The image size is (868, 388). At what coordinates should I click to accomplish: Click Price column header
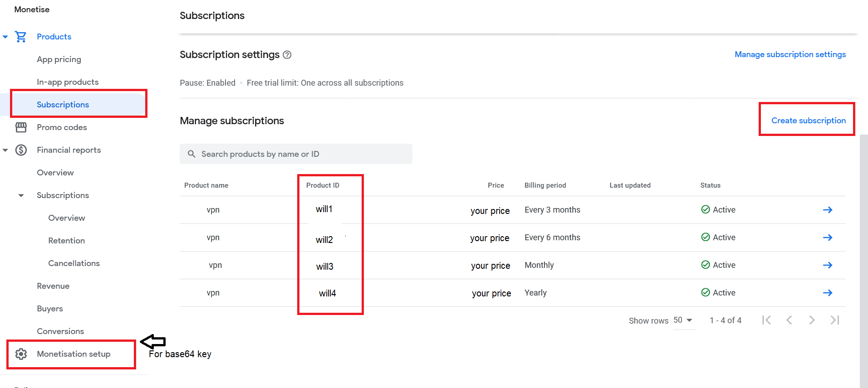[x=496, y=185]
